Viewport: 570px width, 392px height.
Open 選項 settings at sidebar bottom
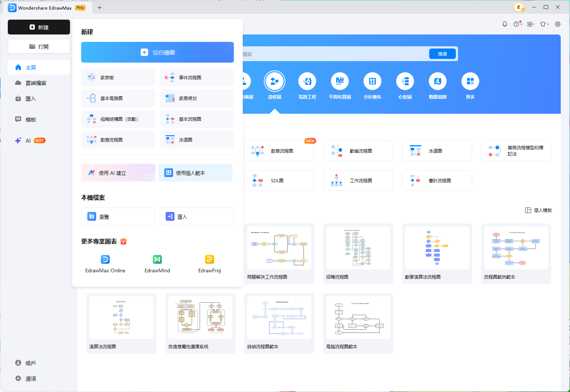pyautogui.click(x=39, y=379)
